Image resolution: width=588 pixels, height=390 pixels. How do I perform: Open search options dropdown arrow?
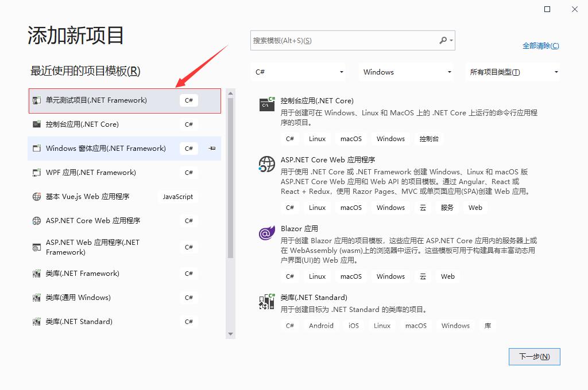click(x=451, y=40)
